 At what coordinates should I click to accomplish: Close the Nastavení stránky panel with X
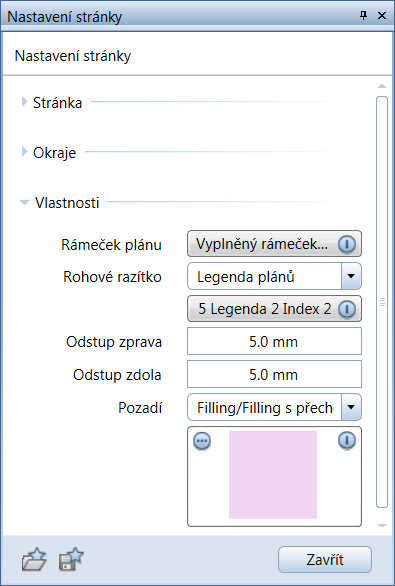point(382,16)
